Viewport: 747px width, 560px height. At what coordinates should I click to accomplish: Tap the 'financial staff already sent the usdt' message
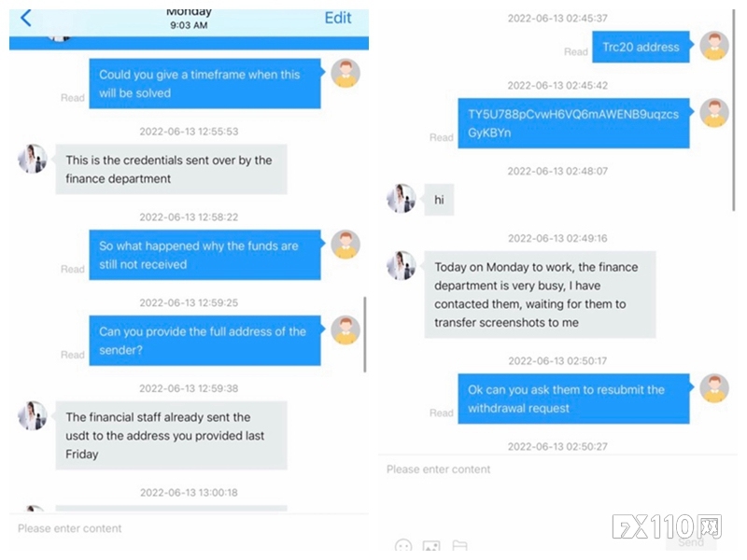172,435
